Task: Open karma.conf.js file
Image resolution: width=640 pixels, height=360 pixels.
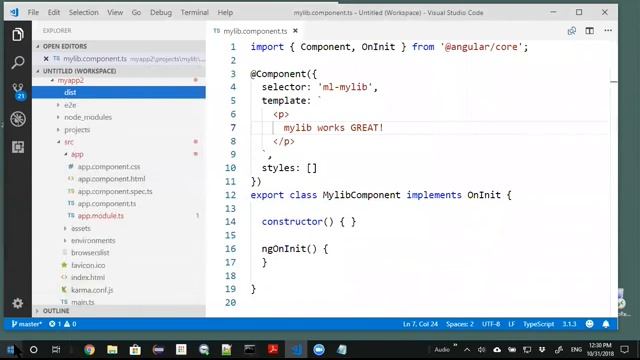Action: [92, 290]
